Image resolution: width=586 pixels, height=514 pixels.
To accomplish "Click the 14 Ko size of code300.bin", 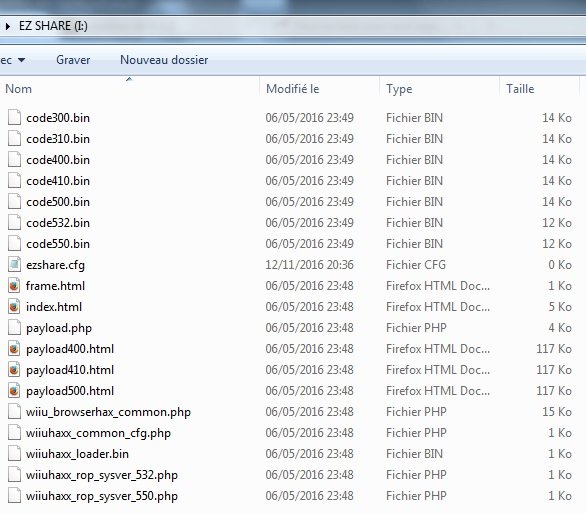I will tap(557, 118).
